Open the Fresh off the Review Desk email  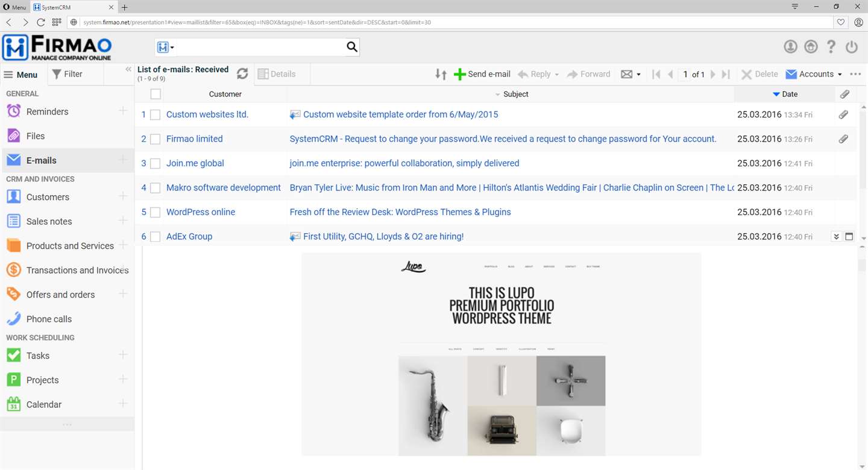400,212
